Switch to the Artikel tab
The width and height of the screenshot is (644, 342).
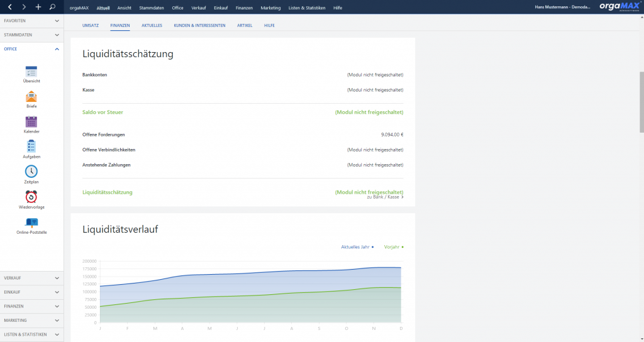tap(245, 25)
